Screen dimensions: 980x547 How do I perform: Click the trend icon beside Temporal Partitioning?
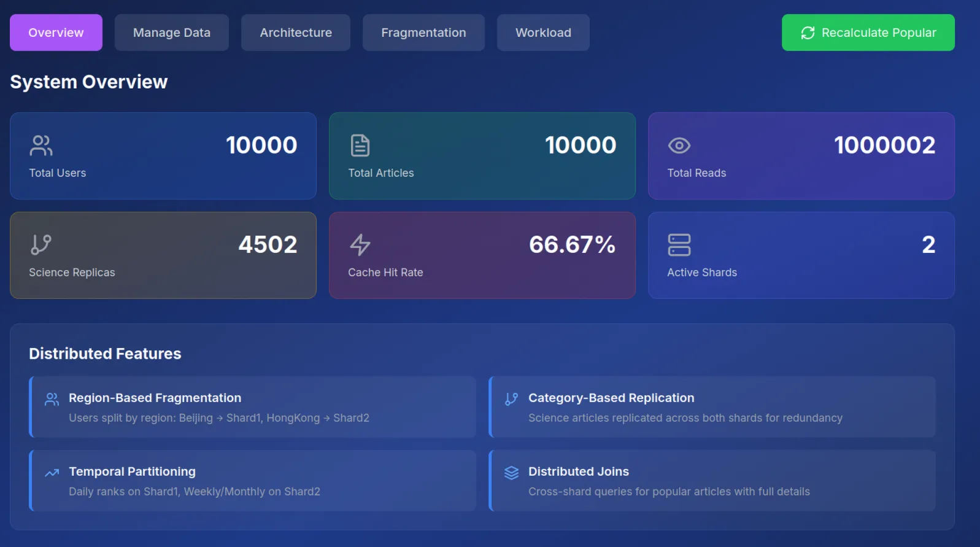[52, 473]
